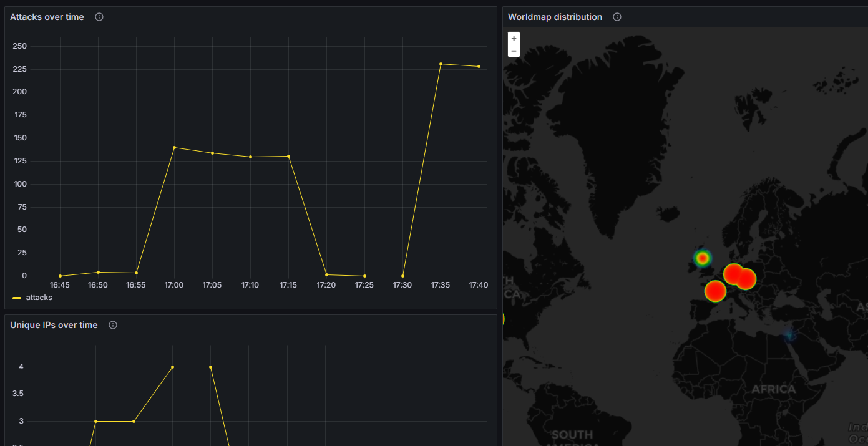
Task: Click the red heat marker over France
Action: 715,291
